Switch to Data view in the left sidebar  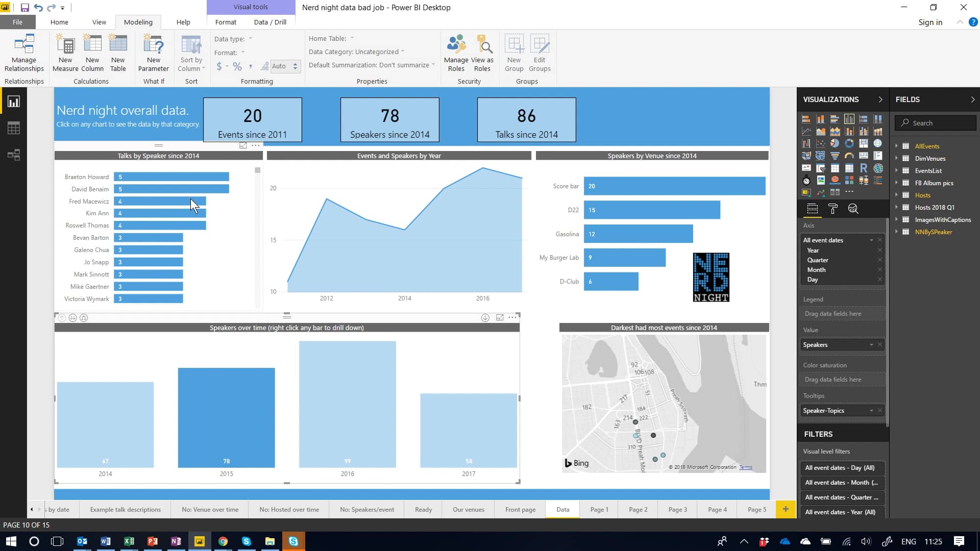(x=13, y=128)
